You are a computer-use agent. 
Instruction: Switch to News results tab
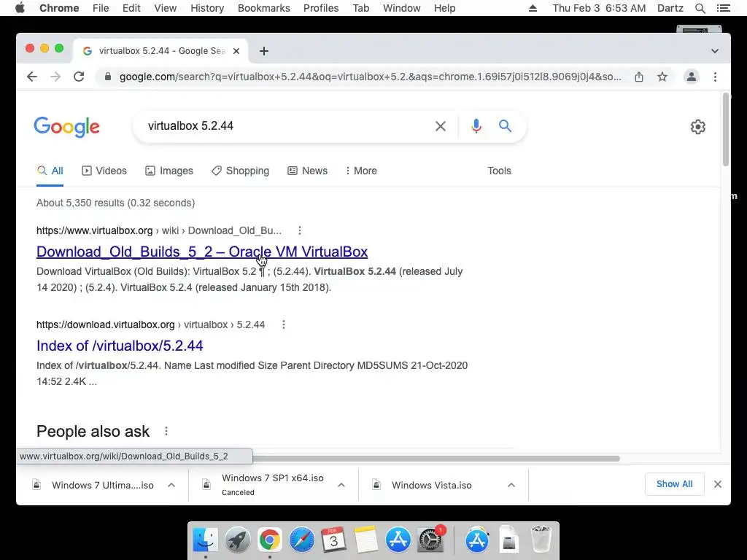307,171
